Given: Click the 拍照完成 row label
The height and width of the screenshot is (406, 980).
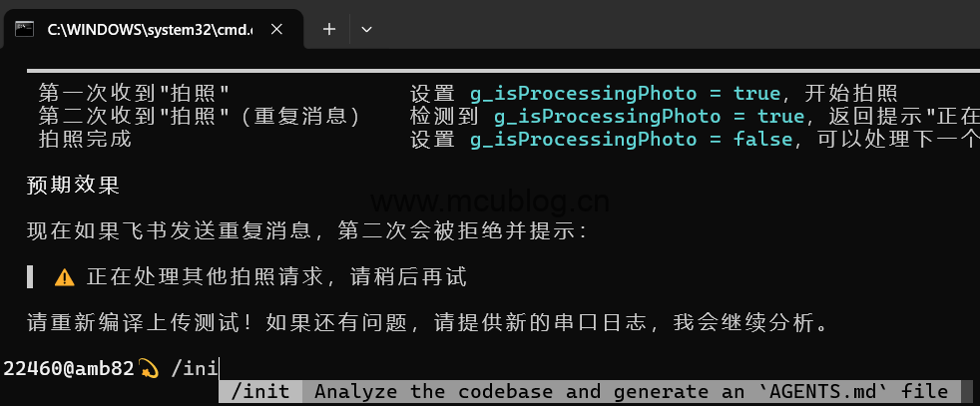Looking at the screenshot, I should tap(85, 140).
